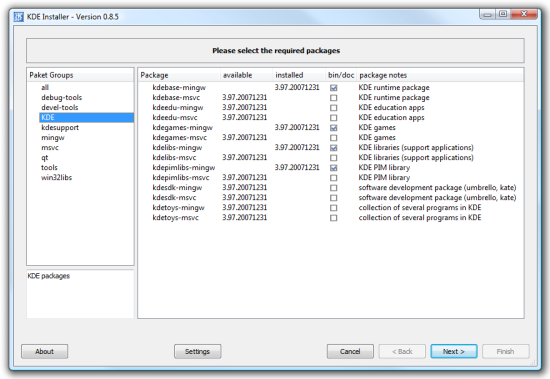Click the kdegames-msvc package name
The image size is (550, 379).
(x=180, y=138)
